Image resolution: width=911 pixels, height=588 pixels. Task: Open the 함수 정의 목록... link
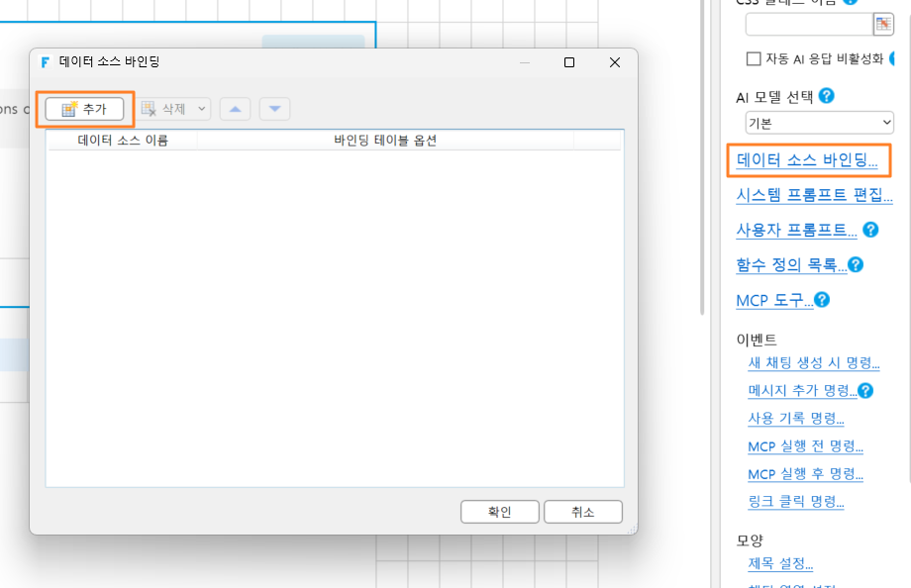(x=791, y=265)
